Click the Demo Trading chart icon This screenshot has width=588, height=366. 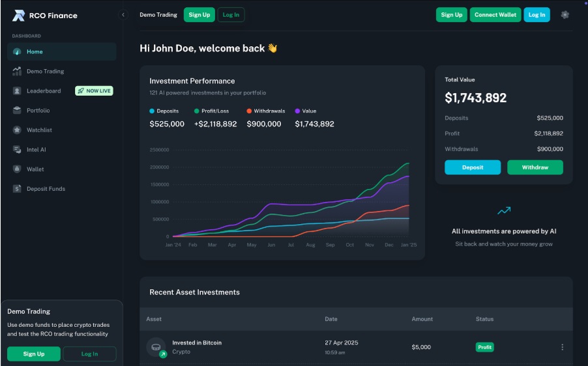(17, 72)
